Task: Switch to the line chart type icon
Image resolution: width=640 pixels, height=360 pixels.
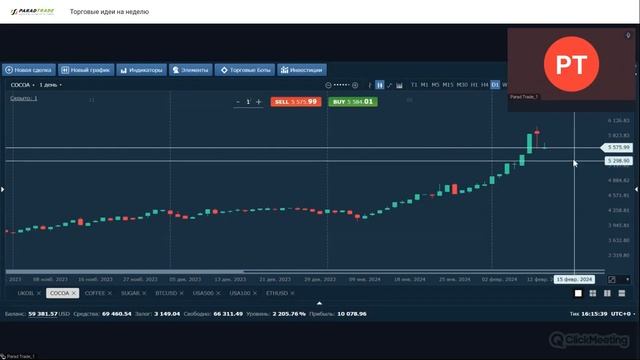Action: tap(389, 85)
